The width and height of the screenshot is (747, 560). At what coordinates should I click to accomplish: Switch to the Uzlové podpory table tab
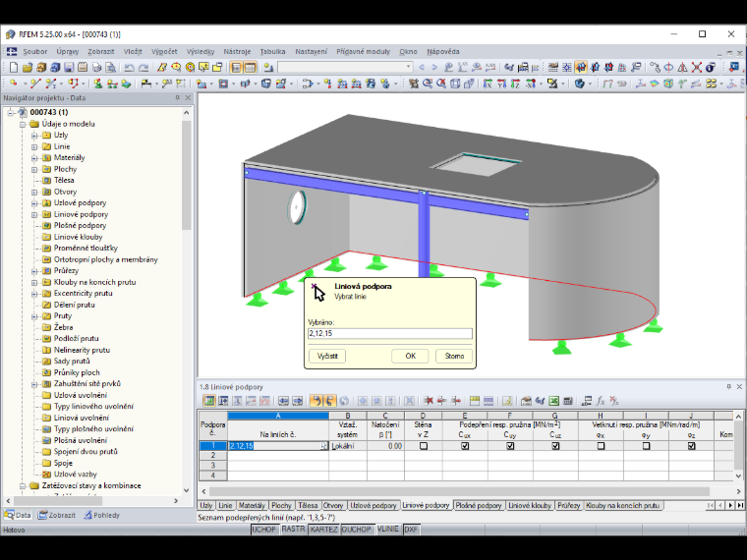(373, 505)
